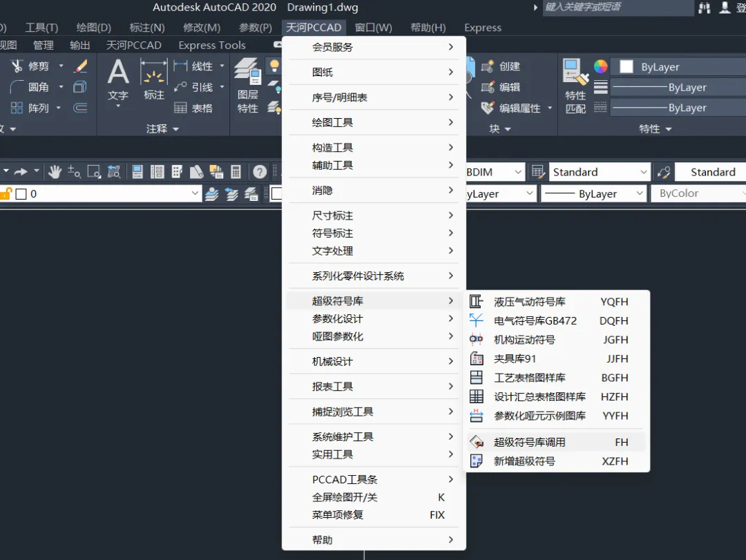746x560 pixels.
Task: Open the 窗口(W) menu
Action: [374, 28]
